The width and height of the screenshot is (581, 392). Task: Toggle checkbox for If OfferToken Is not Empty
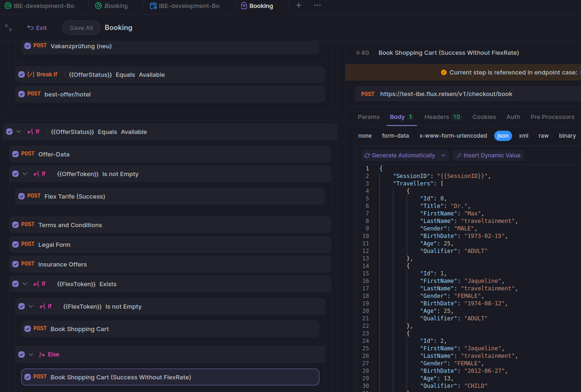(x=15, y=174)
